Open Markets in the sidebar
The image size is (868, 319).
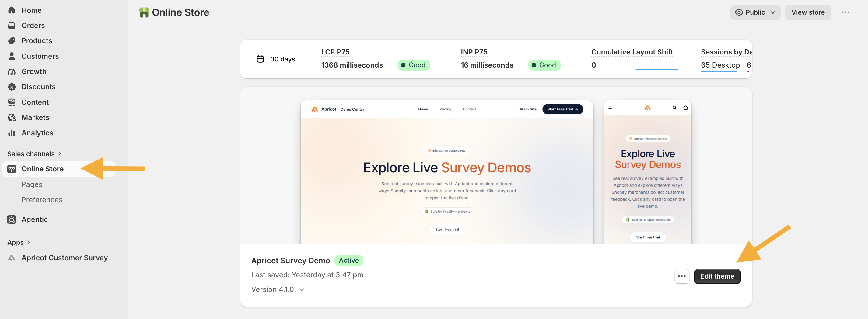point(35,117)
